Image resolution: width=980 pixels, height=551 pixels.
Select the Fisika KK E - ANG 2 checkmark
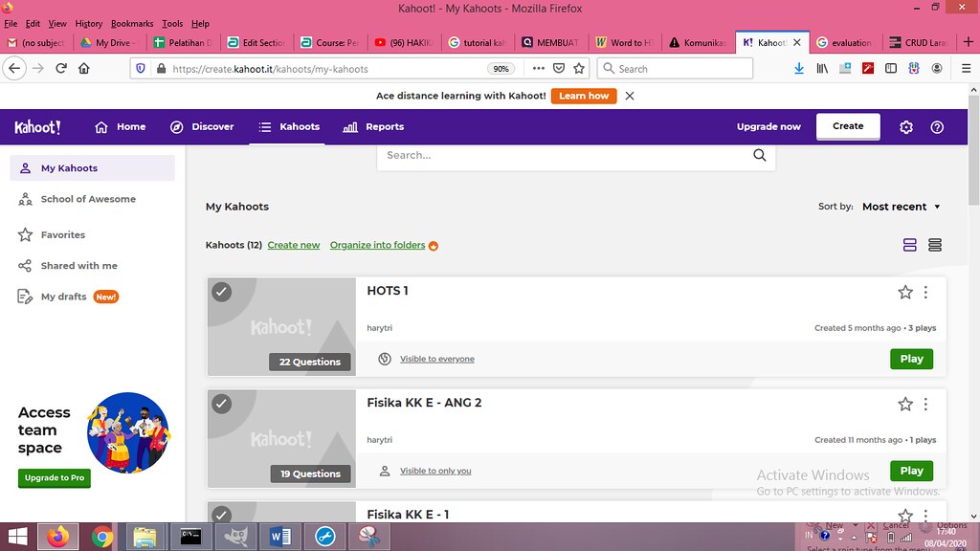[221, 404]
